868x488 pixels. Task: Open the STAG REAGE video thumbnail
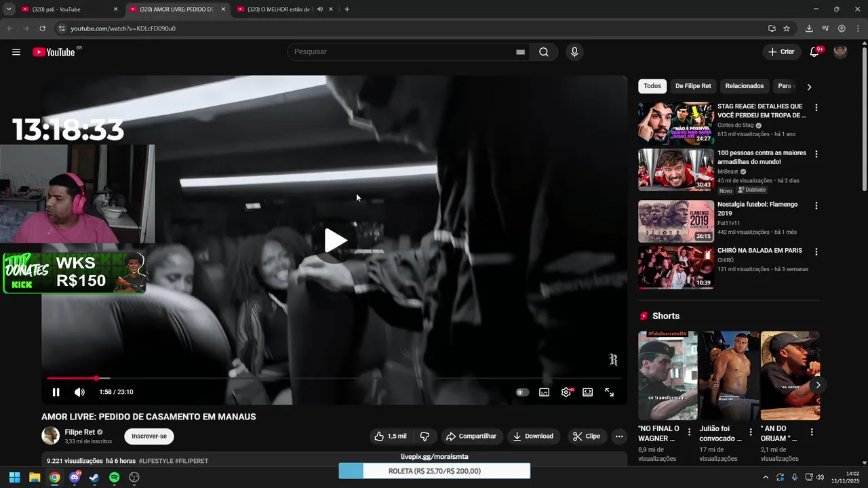(x=675, y=123)
